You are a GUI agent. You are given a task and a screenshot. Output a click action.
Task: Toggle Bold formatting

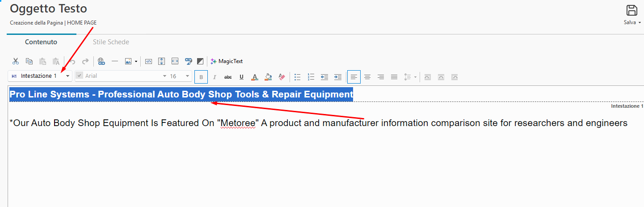tap(201, 77)
